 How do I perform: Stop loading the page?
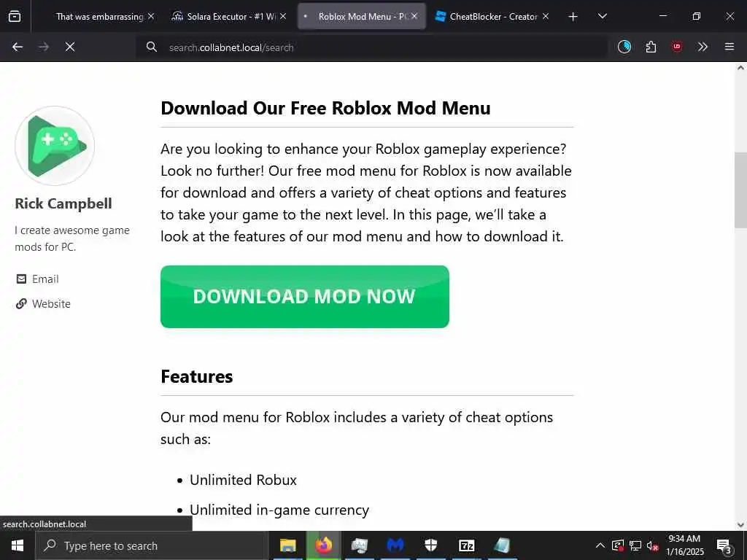coord(70,47)
